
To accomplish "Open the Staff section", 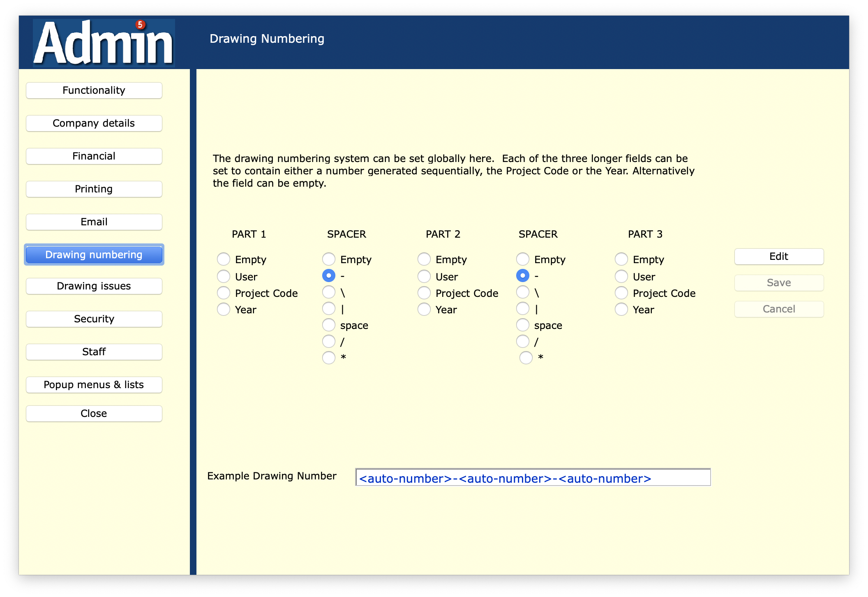I will (x=94, y=352).
